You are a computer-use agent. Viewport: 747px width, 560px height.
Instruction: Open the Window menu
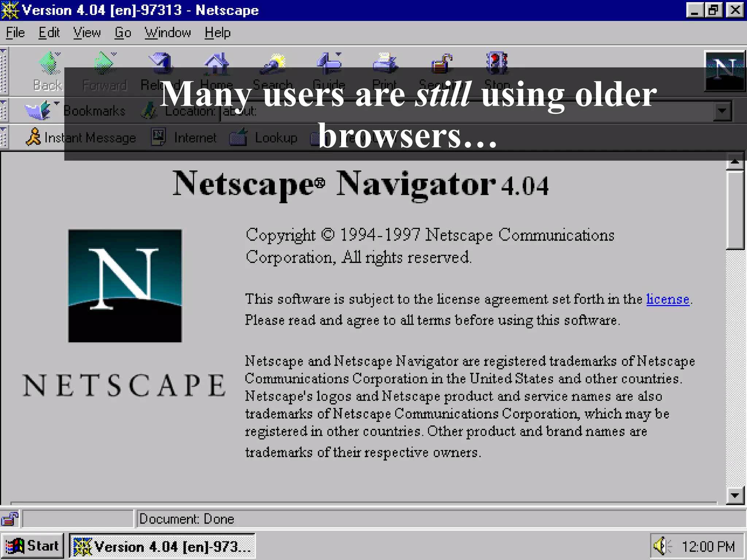click(x=167, y=33)
